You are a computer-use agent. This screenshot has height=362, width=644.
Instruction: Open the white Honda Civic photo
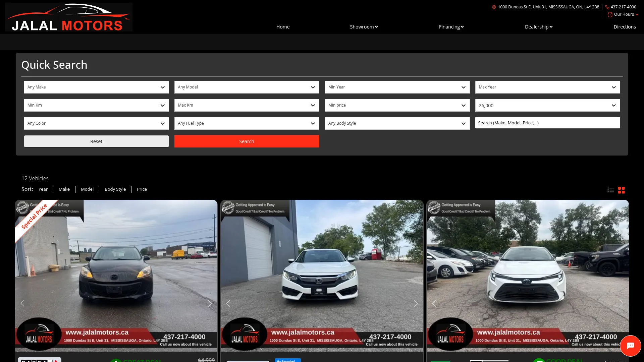tap(322, 276)
